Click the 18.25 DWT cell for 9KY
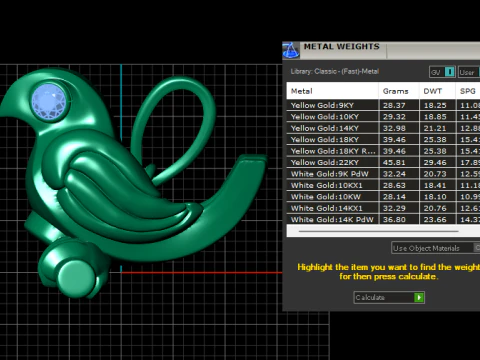 pyautogui.click(x=437, y=105)
